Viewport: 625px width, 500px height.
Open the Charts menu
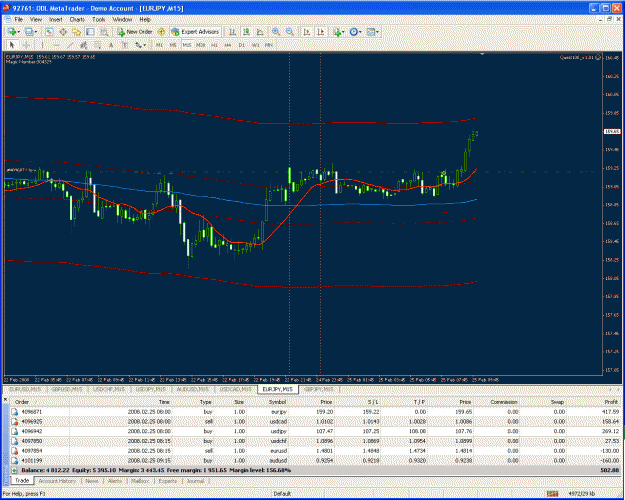tap(77, 19)
